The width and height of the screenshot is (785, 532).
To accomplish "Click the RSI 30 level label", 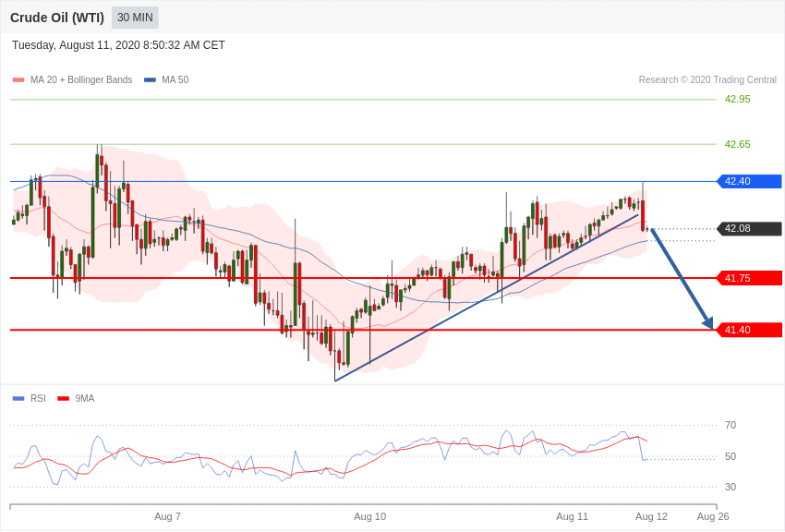I will pos(731,487).
